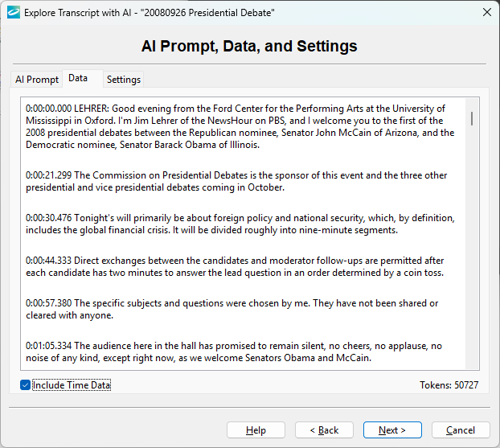500x448 pixels.
Task: Click the app icon in the title bar
Action: click(x=12, y=12)
